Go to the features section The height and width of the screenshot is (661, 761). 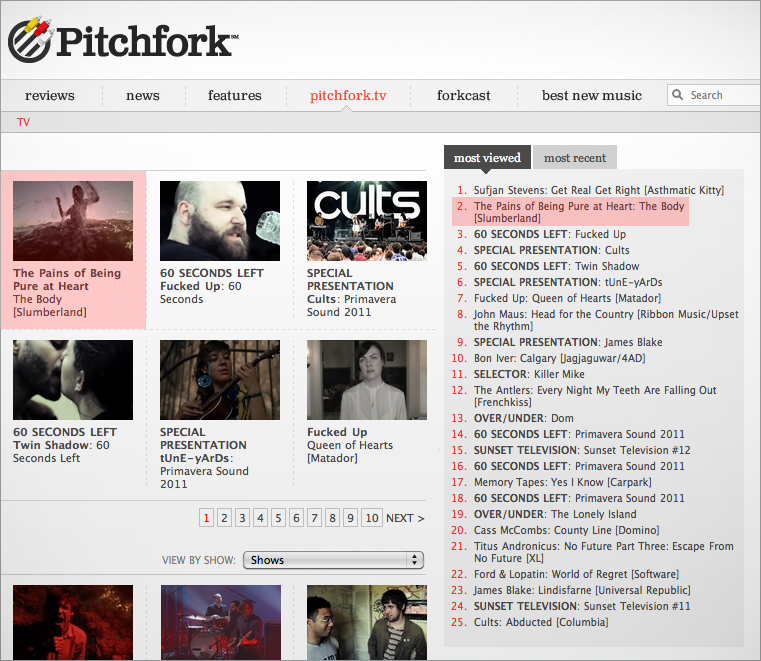[234, 95]
